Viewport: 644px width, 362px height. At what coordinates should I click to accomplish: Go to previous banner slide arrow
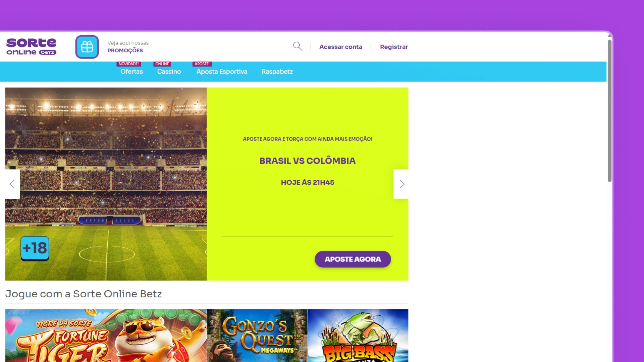coord(12,184)
